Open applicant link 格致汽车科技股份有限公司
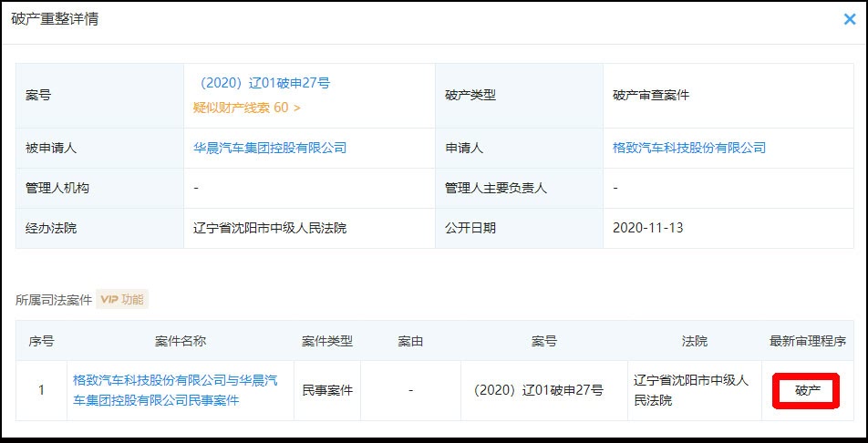Screen dimensions: 868x443 pos(689,148)
